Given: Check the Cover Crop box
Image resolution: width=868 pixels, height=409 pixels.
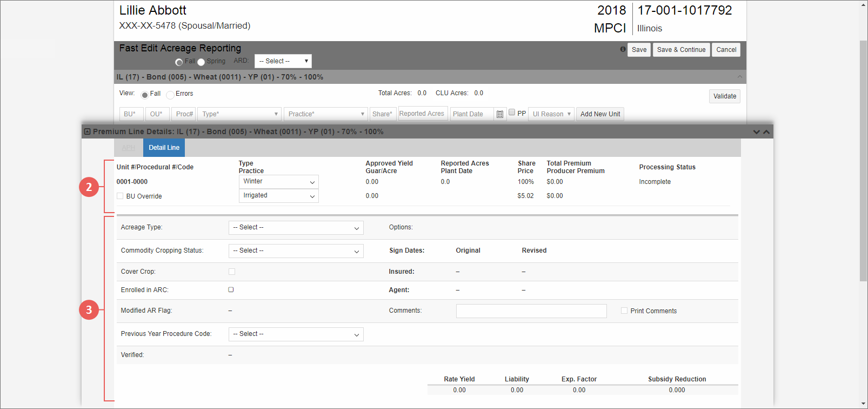Looking at the screenshot, I should pyautogui.click(x=232, y=272).
